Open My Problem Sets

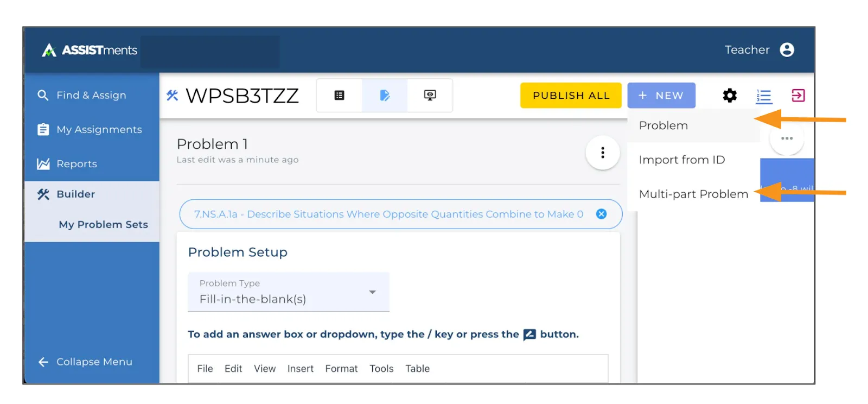tap(103, 224)
